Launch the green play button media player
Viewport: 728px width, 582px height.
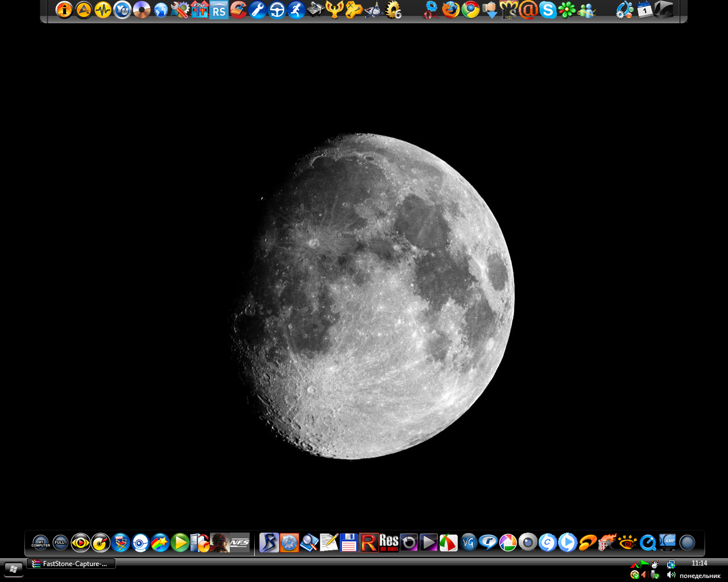[180, 543]
